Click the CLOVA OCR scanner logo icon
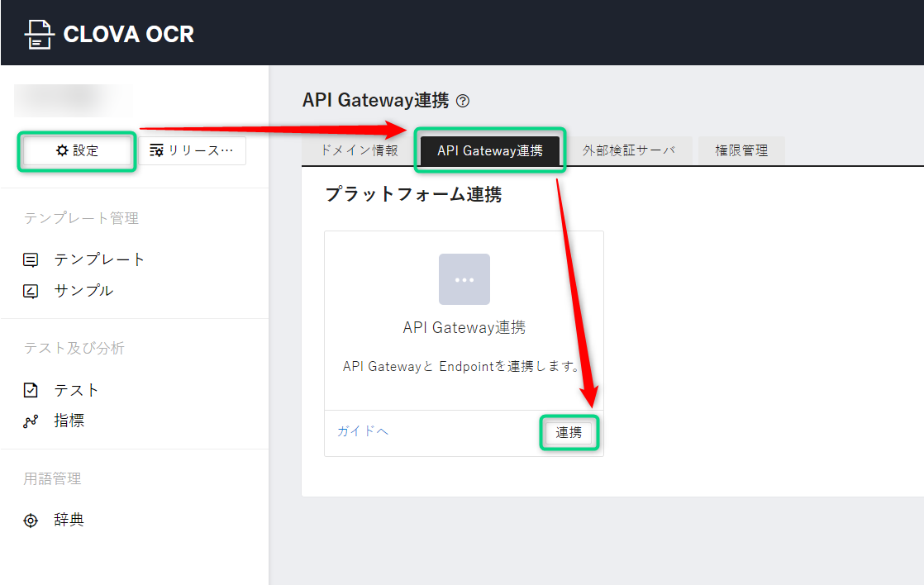The image size is (924, 585). coord(38,34)
